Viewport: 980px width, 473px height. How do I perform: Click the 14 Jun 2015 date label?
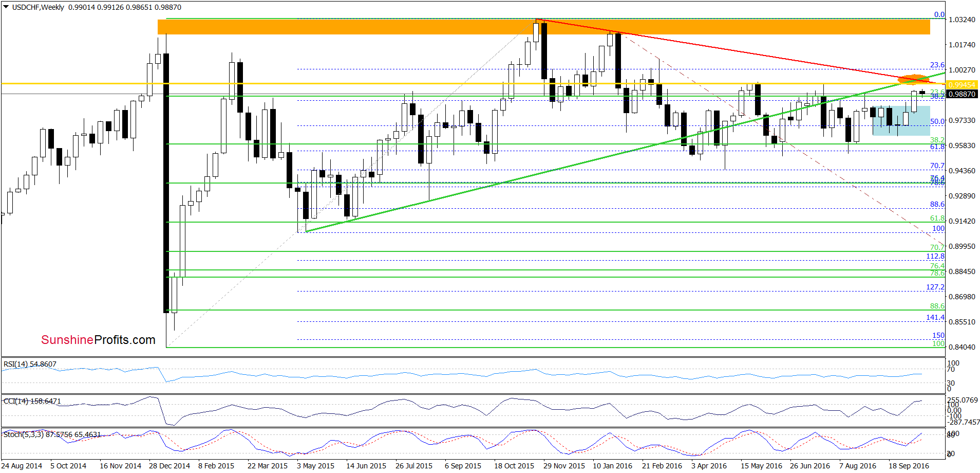366,466
